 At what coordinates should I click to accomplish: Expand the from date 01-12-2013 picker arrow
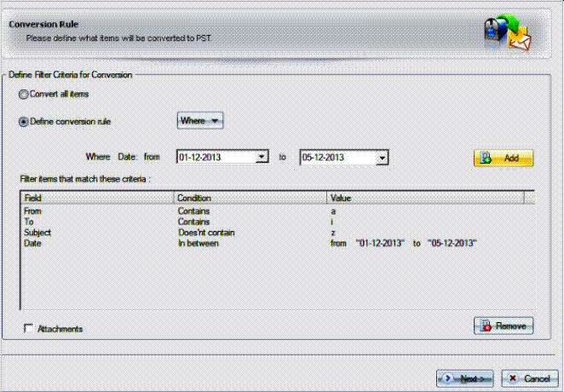262,157
